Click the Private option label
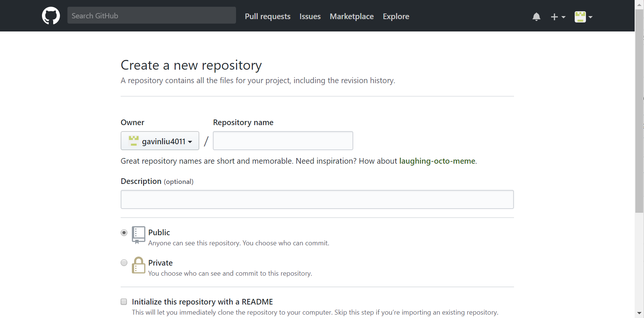Image resolution: width=644 pixels, height=318 pixels. point(160,263)
